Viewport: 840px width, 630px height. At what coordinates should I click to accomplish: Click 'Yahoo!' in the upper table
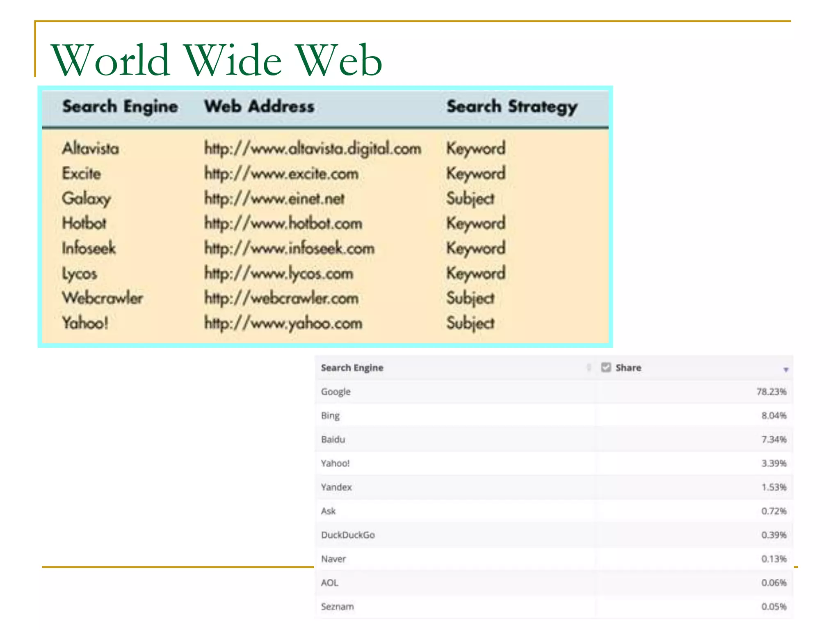pyautogui.click(x=85, y=323)
